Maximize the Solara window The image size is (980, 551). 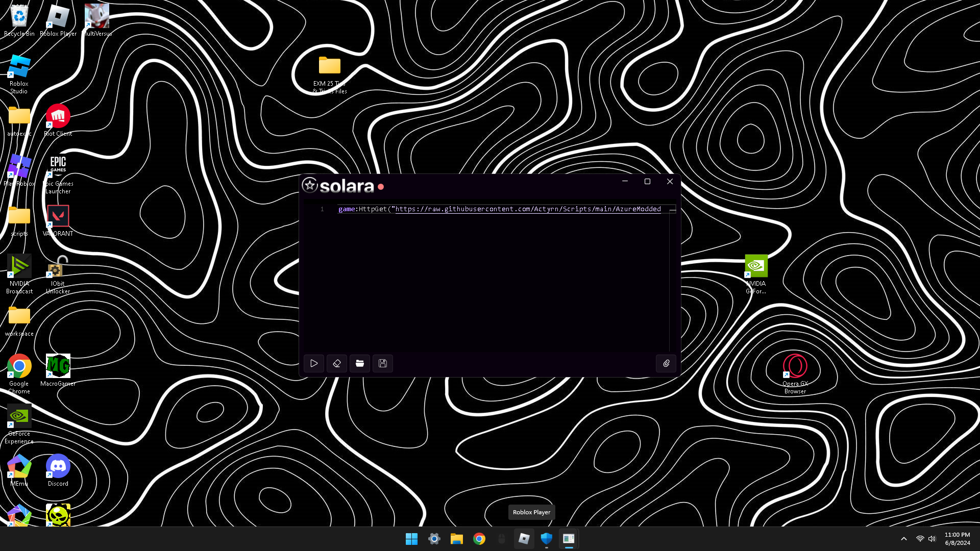647,182
